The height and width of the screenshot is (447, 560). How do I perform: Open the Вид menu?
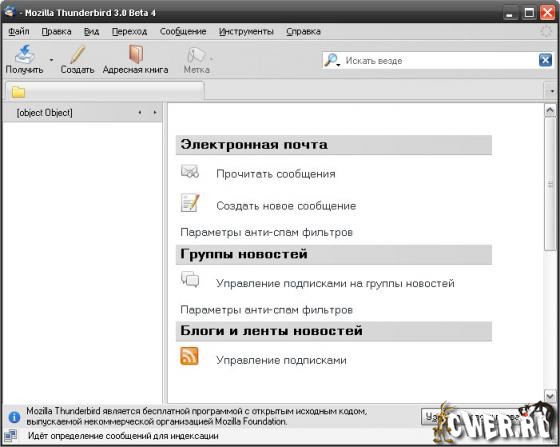point(91,31)
